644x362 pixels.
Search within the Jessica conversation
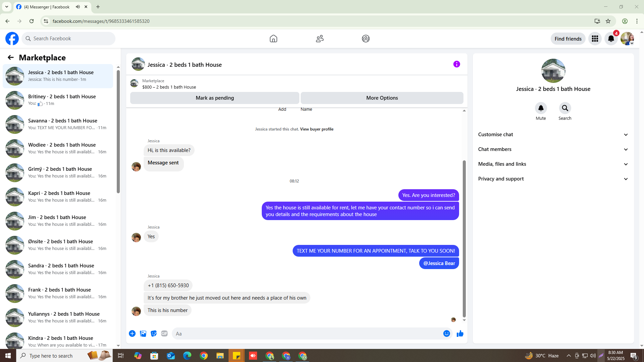(x=565, y=108)
